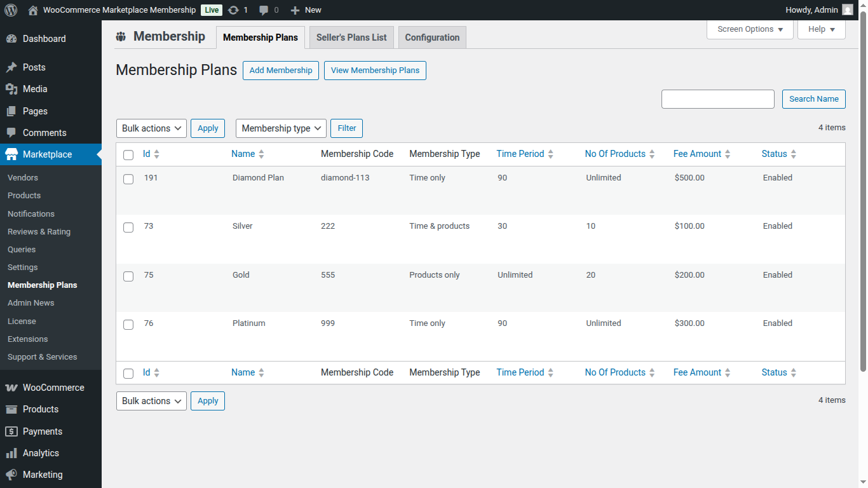The height and width of the screenshot is (488, 868).
Task: Open the WooCommerce section in the sidebar
Action: pos(51,387)
